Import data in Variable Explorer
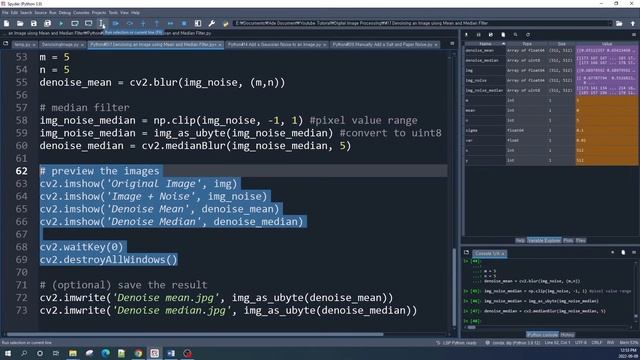Viewport: 640px width, 360px height. point(467,35)
